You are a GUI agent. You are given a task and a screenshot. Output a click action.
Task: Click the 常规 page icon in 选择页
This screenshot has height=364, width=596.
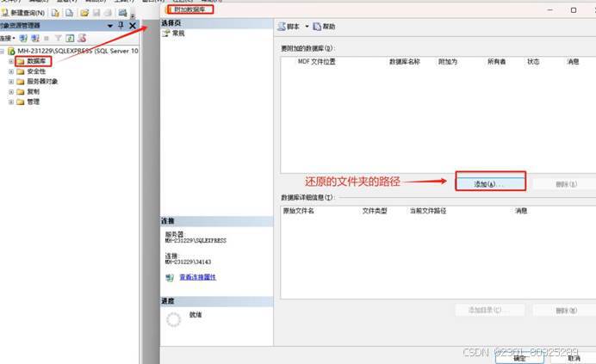click(165, 34)
